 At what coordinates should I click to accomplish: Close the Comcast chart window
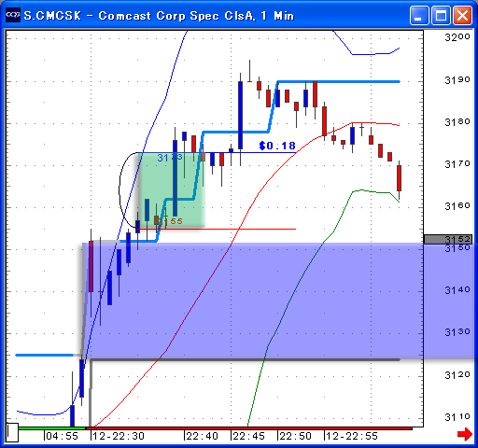462,15
